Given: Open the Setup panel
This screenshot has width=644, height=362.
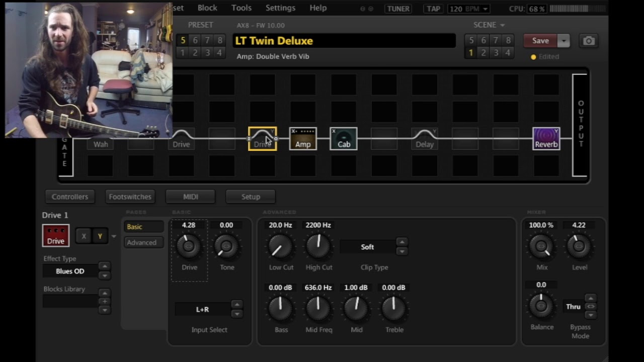Looking at the screenshot, I should pyautogui.click(x=251, y=197).
